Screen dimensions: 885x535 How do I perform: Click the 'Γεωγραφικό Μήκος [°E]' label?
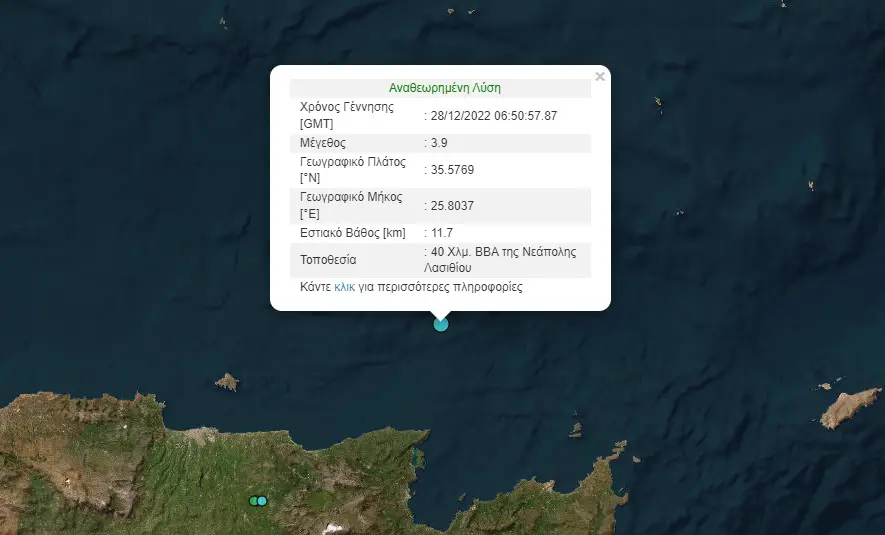coord(351,205)
